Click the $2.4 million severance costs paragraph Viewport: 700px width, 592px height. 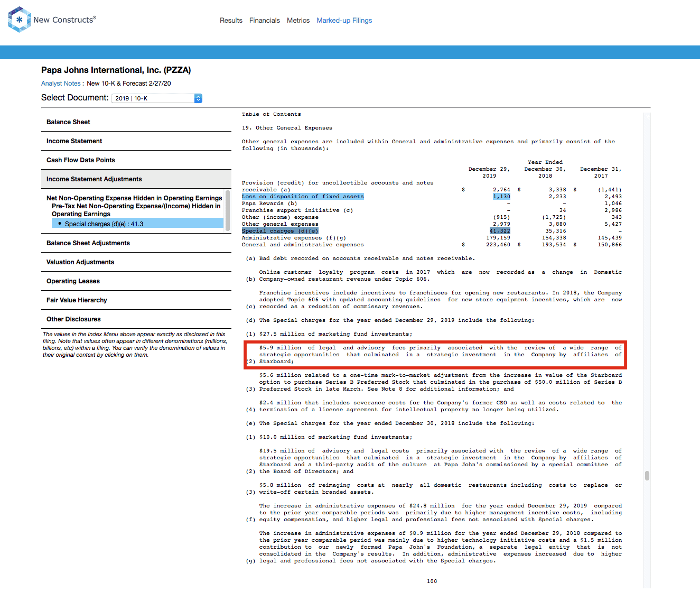pyautogui.click(x=435, y=406)
